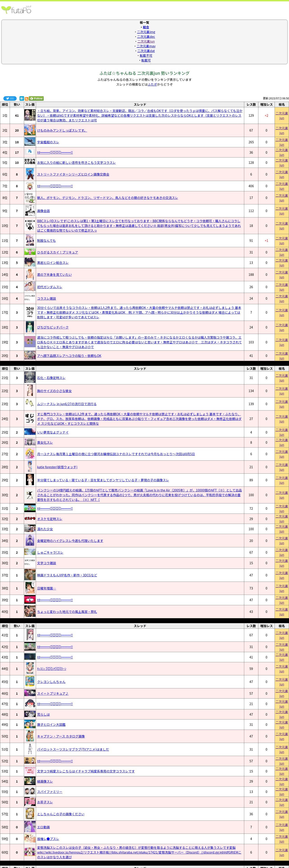Open ストリートファイターシリーズヒロイン画像交換会 thread
Screen dimensions: 289x868
(x=73, y=174)
